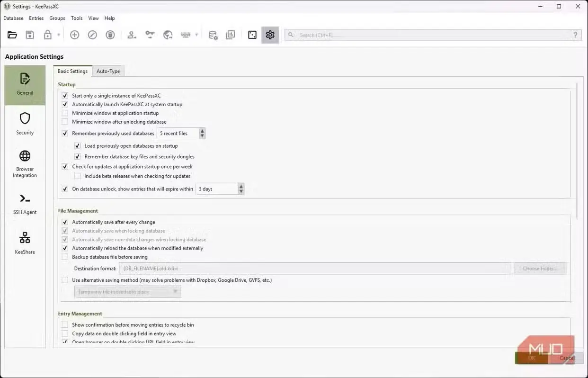588x378 pixels.
Task: Toggle Start only a single instance checkbox
Action: click(x=65, y=96)
